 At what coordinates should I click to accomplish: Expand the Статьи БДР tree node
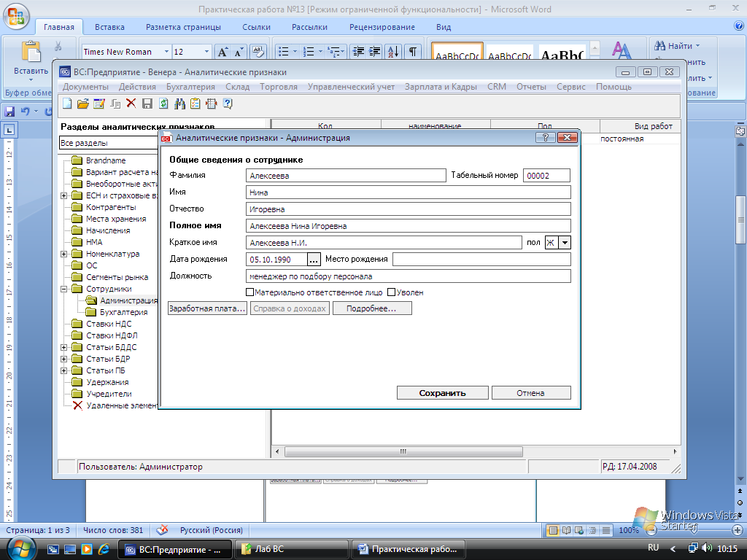coord(64,359)
